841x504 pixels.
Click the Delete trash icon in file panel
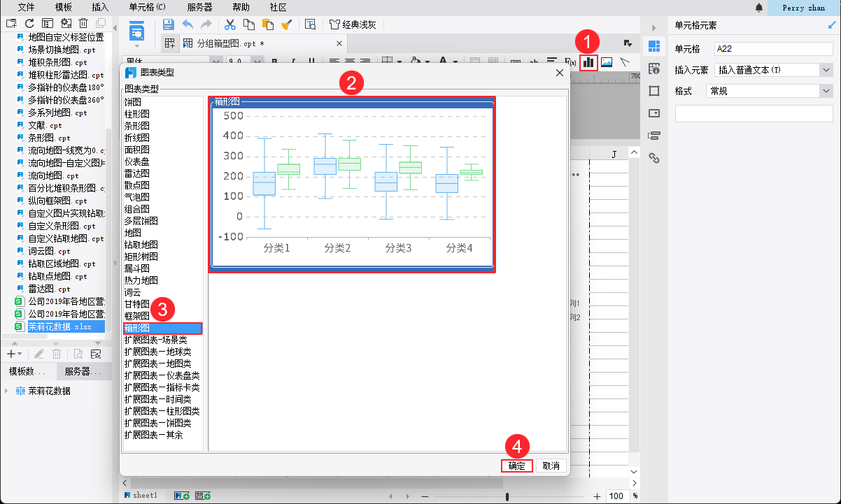83,23
